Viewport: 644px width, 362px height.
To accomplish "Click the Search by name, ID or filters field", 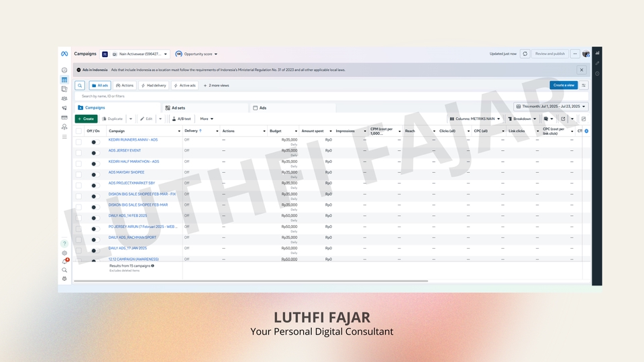I will coord(331,96).
